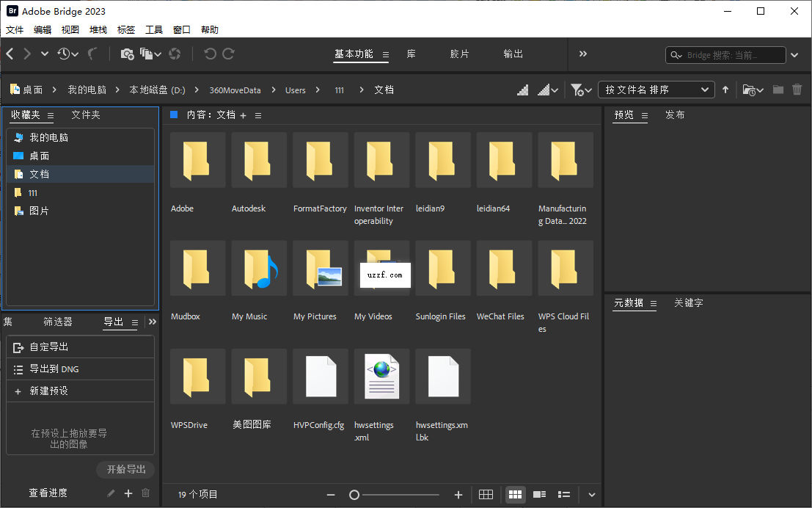Click the 开始导出 button
812x508 pixels.
[x=125, y=469]
